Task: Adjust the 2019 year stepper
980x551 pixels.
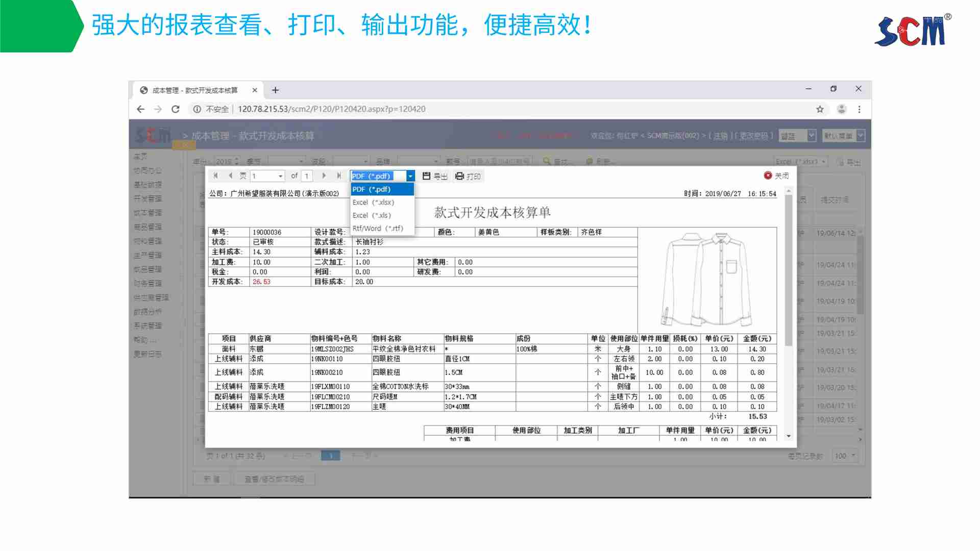Action: (x=236, y=161)
